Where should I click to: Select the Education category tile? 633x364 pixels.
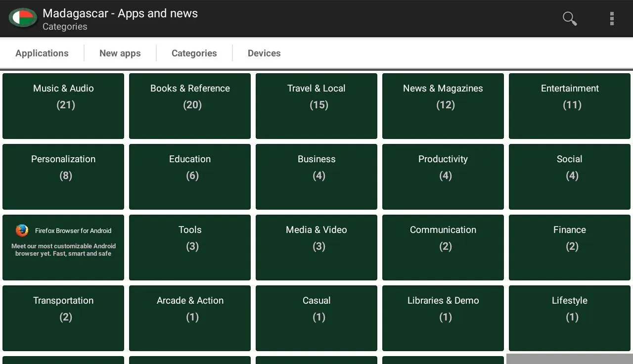(x=190, y=177)
